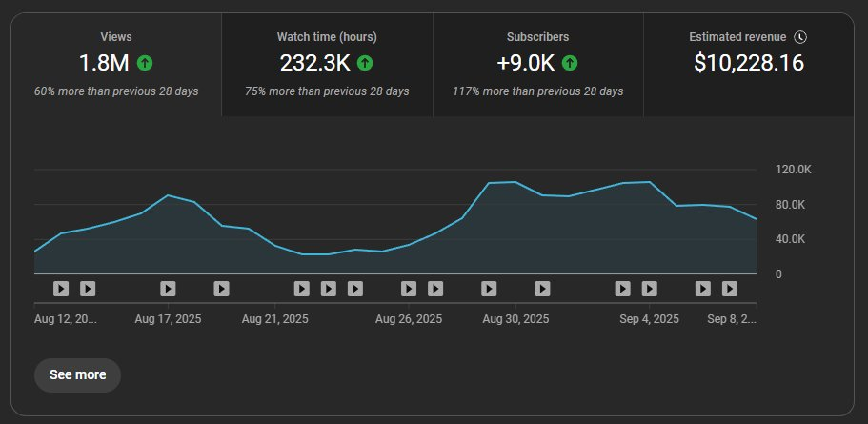Click the 'Aug 30, 2025' date label

515,319
